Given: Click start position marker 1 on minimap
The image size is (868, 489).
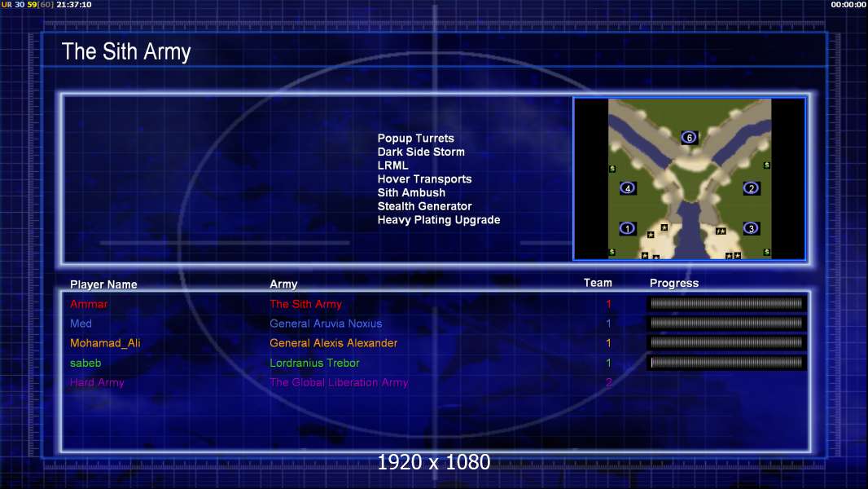Looking at the screenshot, I should click(627, 228).
